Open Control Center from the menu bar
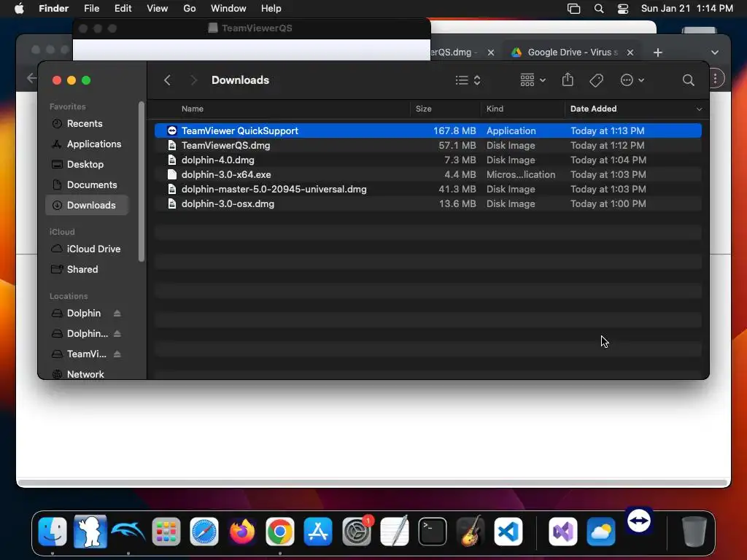The height and width of the screenshot is (560, 747). tap(623, 9)
